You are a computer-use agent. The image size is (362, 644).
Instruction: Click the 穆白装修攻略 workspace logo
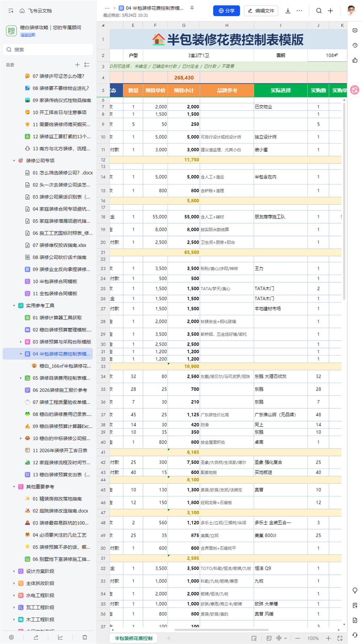[11, 31]
